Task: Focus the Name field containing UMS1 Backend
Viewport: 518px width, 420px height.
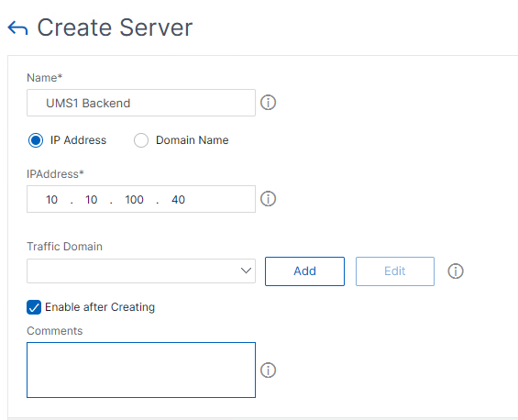Action: coord(141,103)
